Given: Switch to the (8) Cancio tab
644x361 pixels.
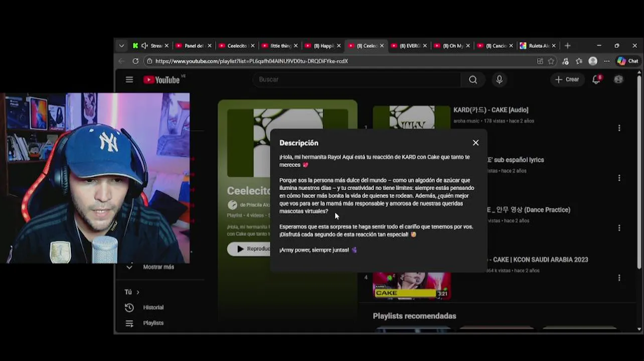Looking at the screenshot, I should click(496, 46).
